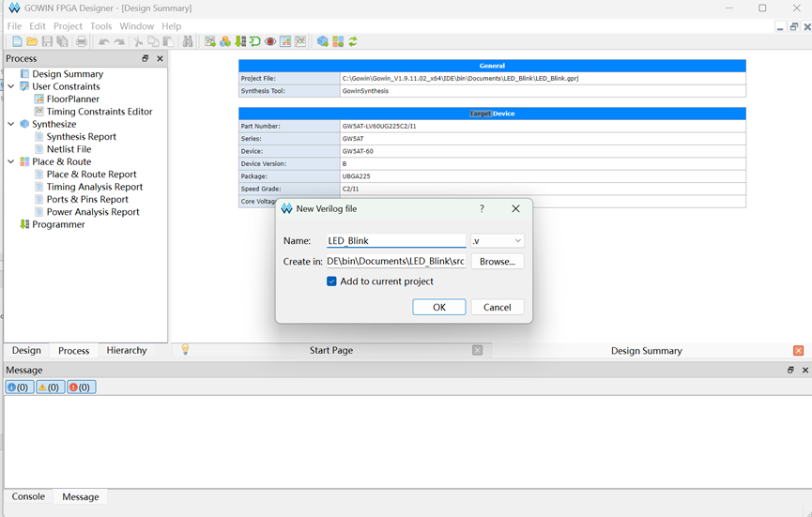Collapse the User Constraints tree node
Image resolution: width=812 pixels, height=517 pixels.
(11, 86)
